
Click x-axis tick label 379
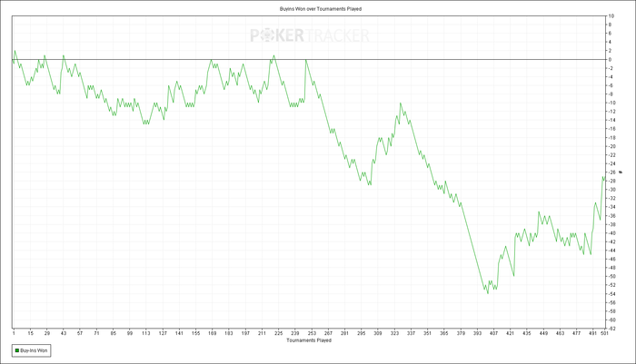click(x=461, y=333)
